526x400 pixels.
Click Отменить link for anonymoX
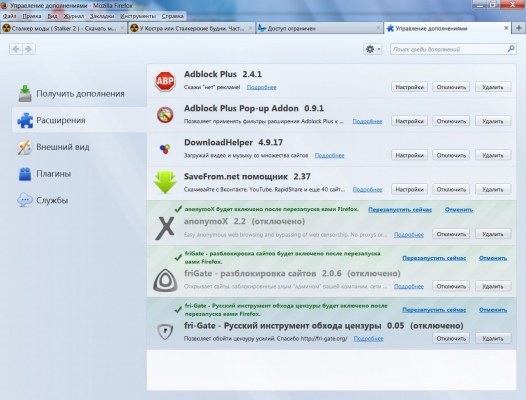[x=459, y=210]
